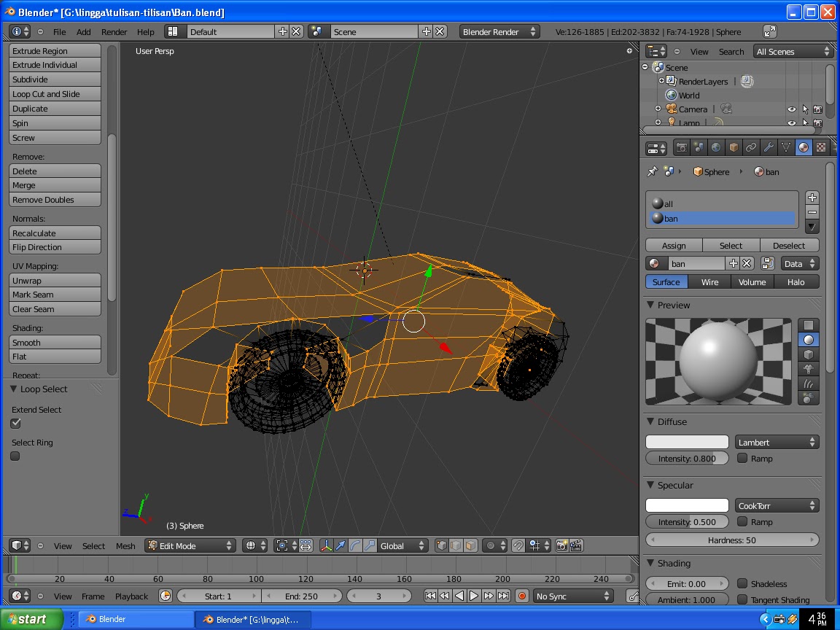Open the No Sync dropdown
The width and height of the screenshot is (840, 630).
(572, 596)
